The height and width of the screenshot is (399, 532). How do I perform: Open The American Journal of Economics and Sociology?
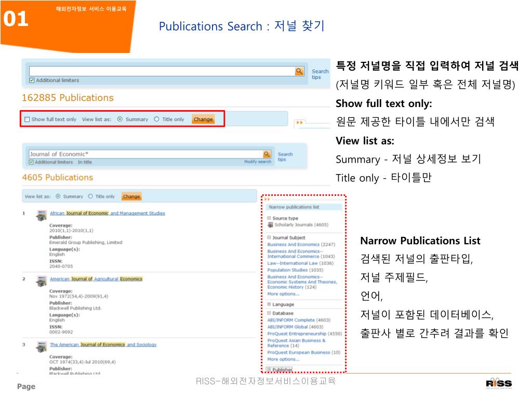(103, 344)
